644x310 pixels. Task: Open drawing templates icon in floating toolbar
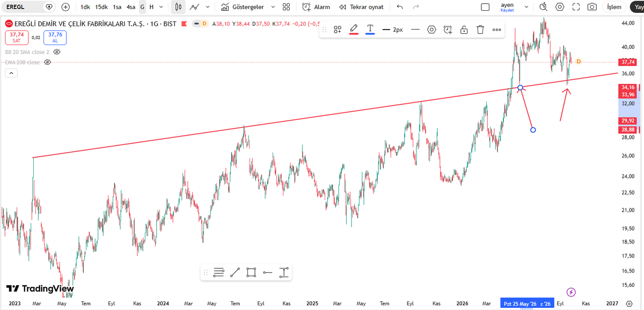338,30
